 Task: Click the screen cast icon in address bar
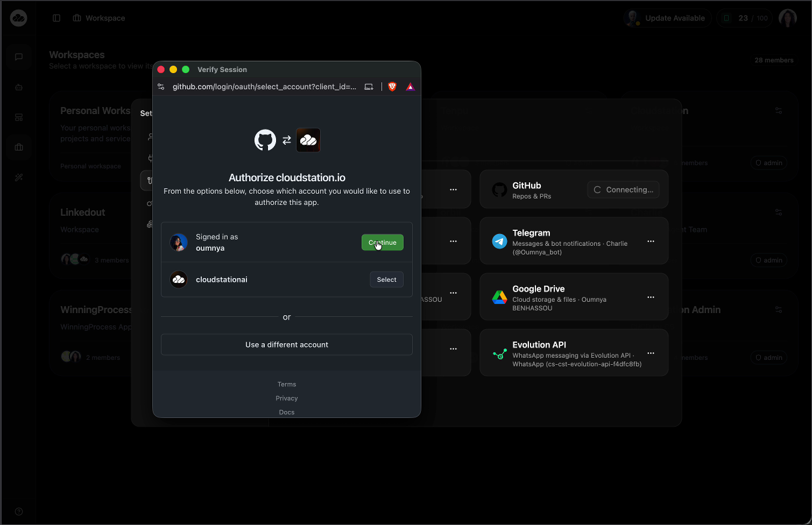(x=369, y=87)
